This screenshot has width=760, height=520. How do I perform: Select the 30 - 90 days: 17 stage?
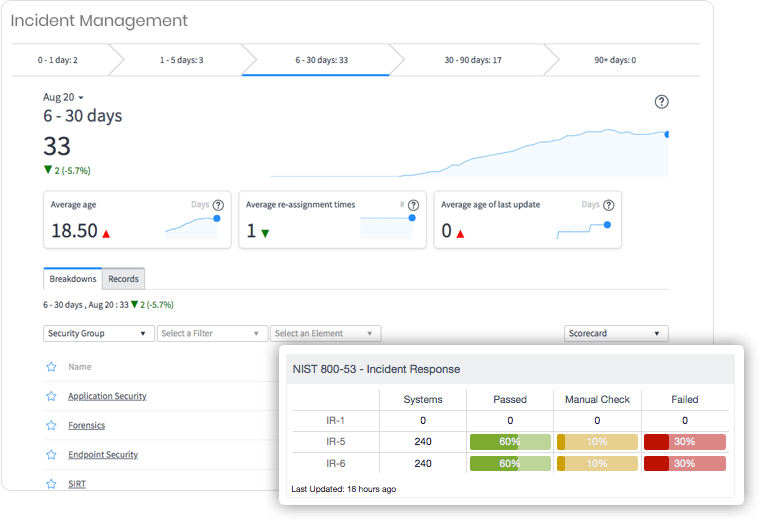pos(473,60)
